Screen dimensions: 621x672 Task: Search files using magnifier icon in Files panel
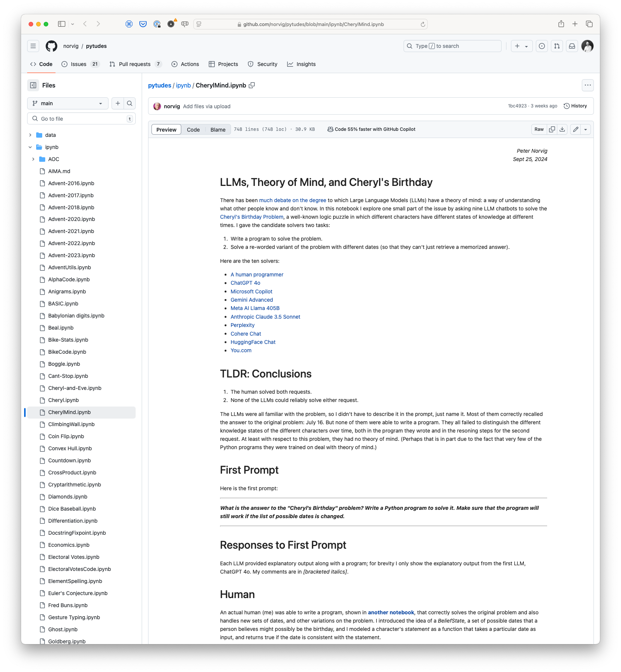(x=130, y=103)
